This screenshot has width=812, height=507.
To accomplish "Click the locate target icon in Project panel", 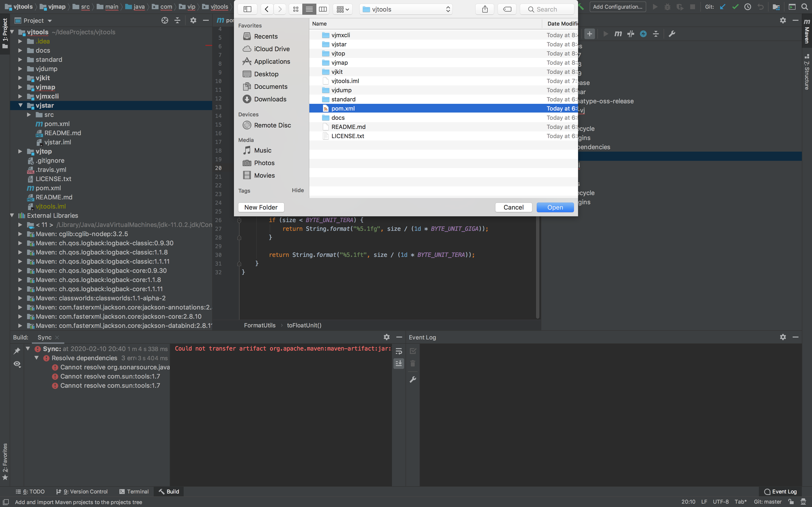I will tap(164, 20).
